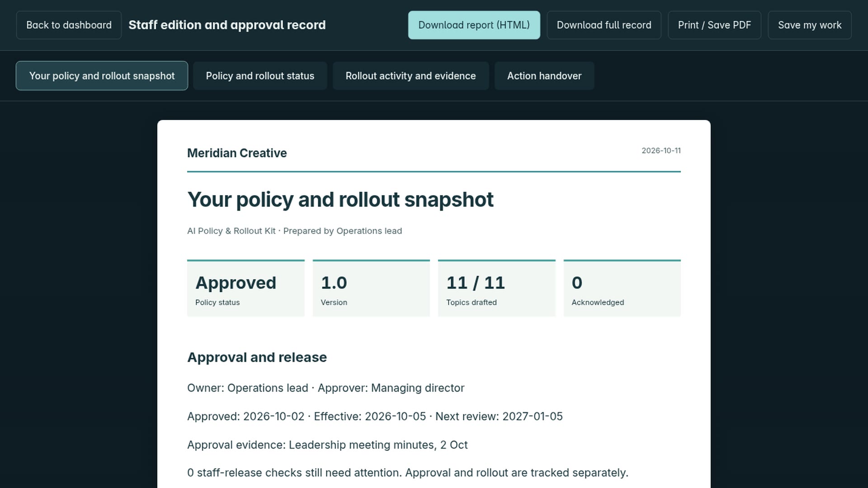This screenshot has height=488, width=868.
Task: Click the '0 staff-release checks' sentence
Action: [408, 473]
